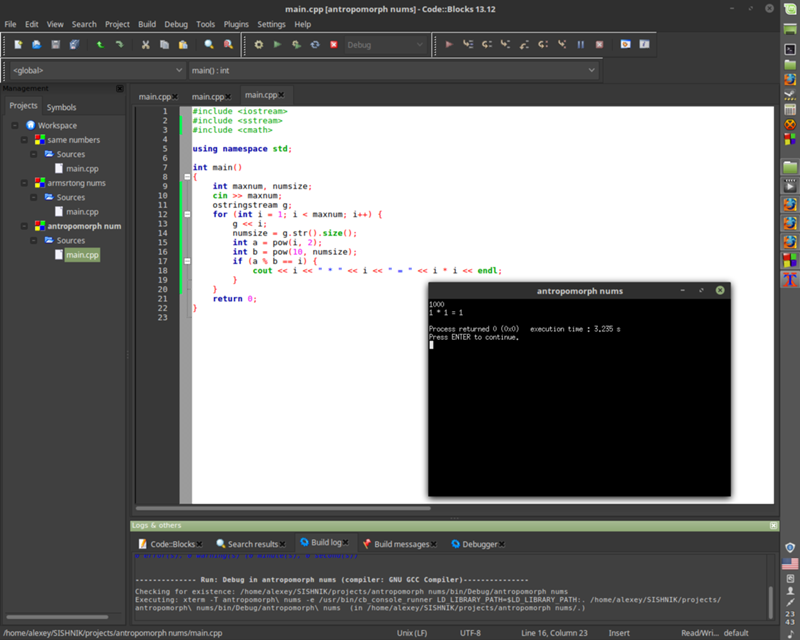
Task: Create a new file via toolbar icon
Action: (18, 45)
